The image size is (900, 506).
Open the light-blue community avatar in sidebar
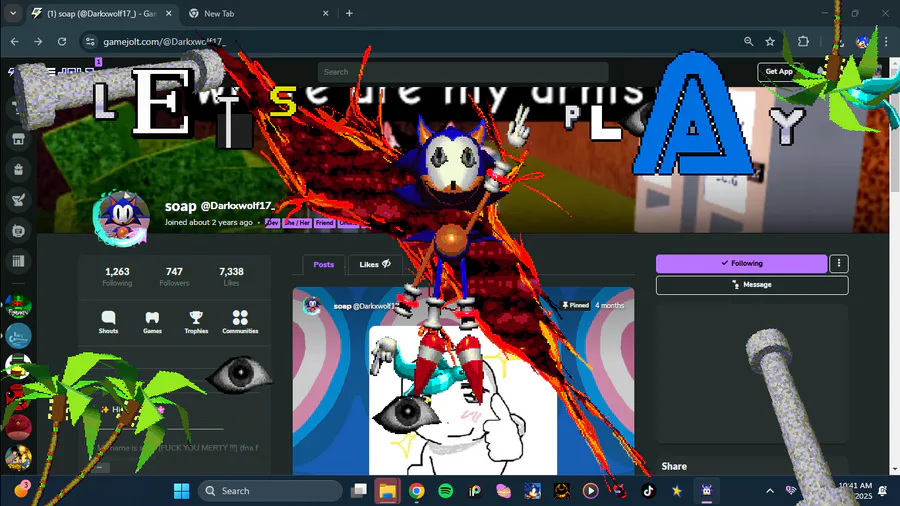coord(18,336)
